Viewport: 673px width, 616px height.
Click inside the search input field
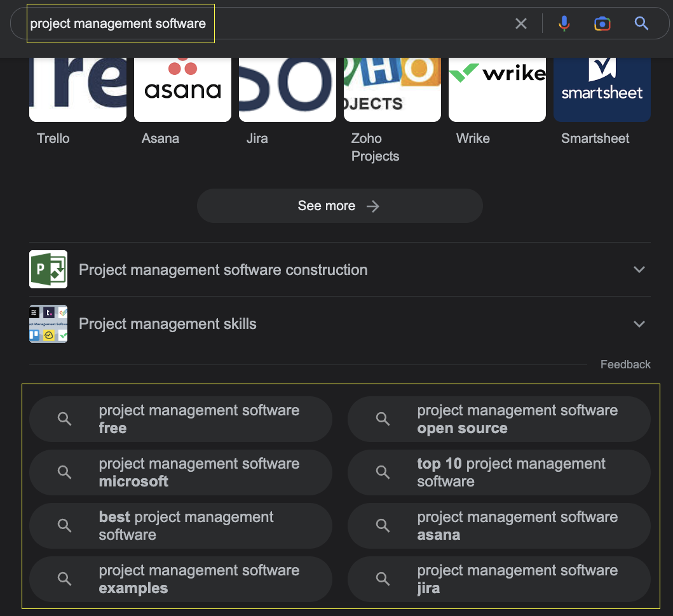254,23
